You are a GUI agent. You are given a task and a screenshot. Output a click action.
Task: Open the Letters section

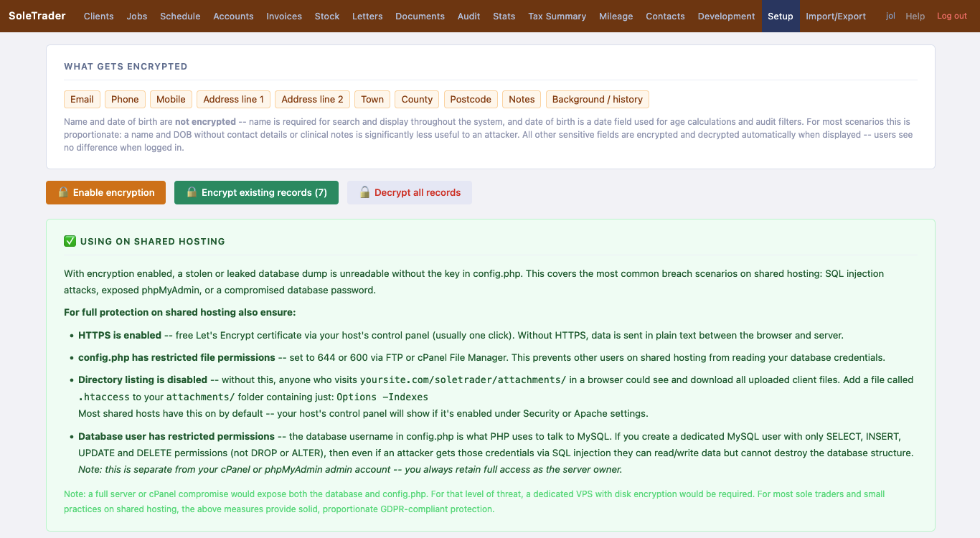point(367,16)
